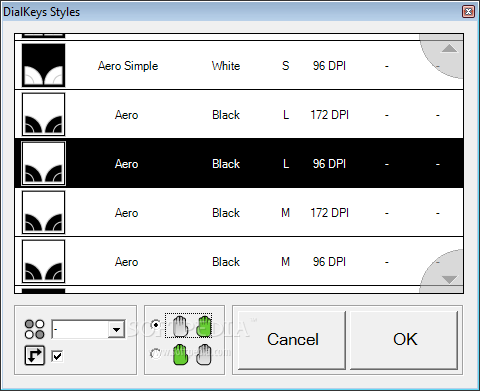The height and width of the screenshot is (391, 480).
Task: Click the layout combo box field showing dash
Action: [88, 330]
